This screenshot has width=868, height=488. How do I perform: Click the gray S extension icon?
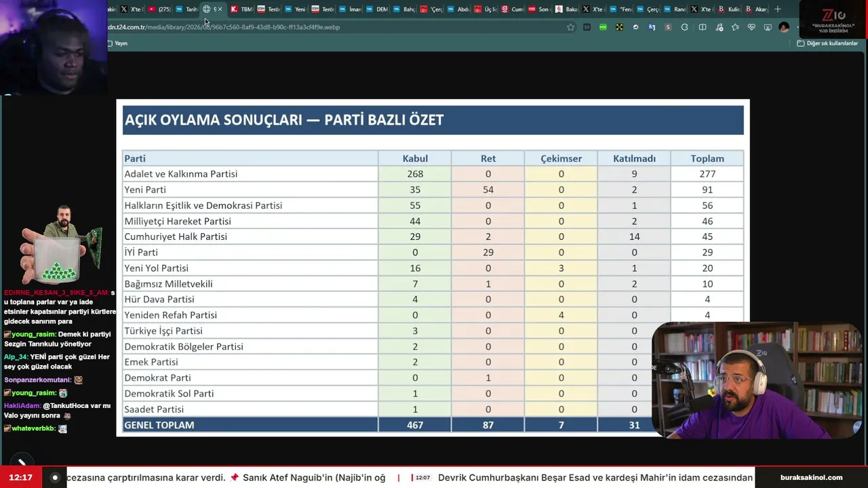pyautogui.click(x=668, y=27)
